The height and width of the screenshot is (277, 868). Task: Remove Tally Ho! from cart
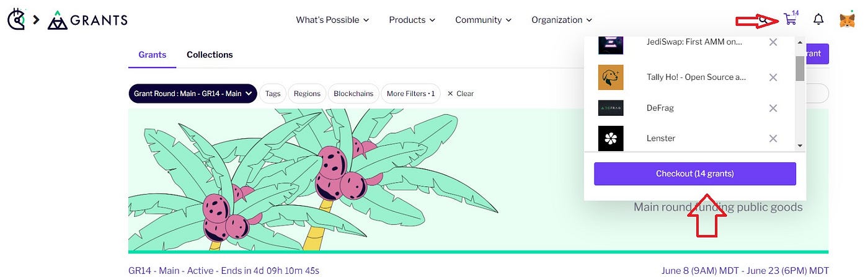coord(773,77)
